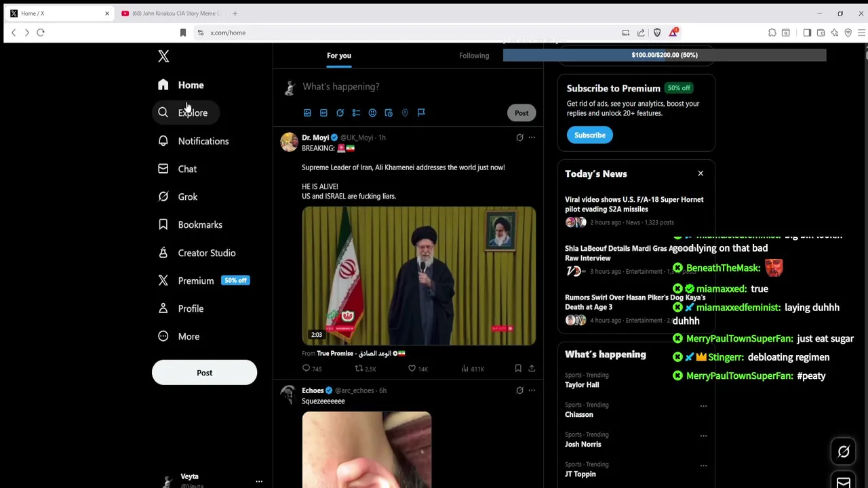Reload the page in browser

(41, 33)
